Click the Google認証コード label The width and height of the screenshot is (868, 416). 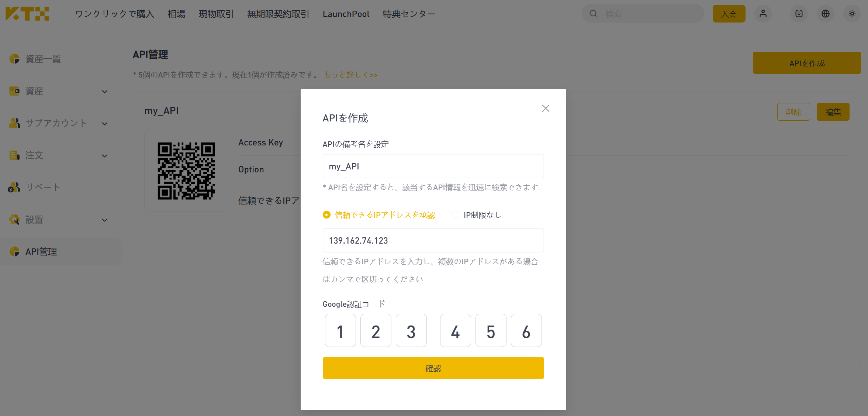[x=354, y=304]
